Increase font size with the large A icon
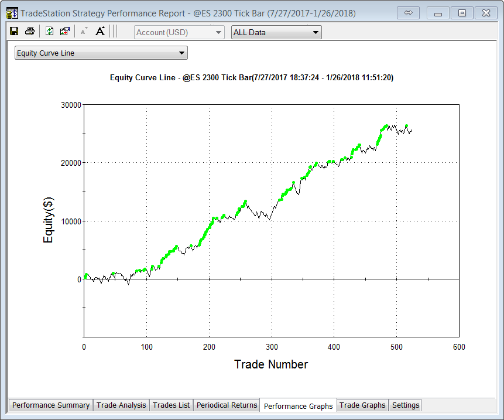This screenshot has width=504, height=420. (100, 32)
